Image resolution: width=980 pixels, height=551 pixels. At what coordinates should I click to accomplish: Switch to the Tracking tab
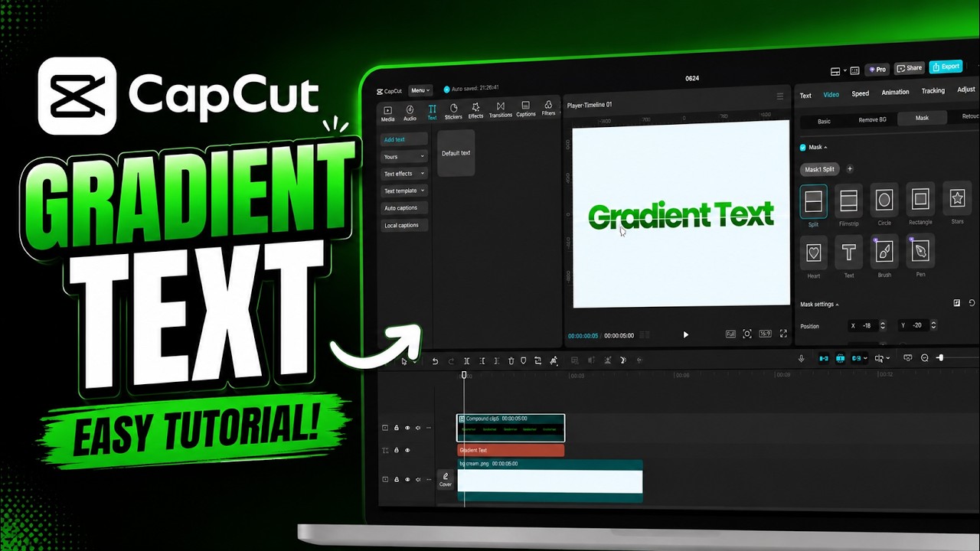pos(933,91)
